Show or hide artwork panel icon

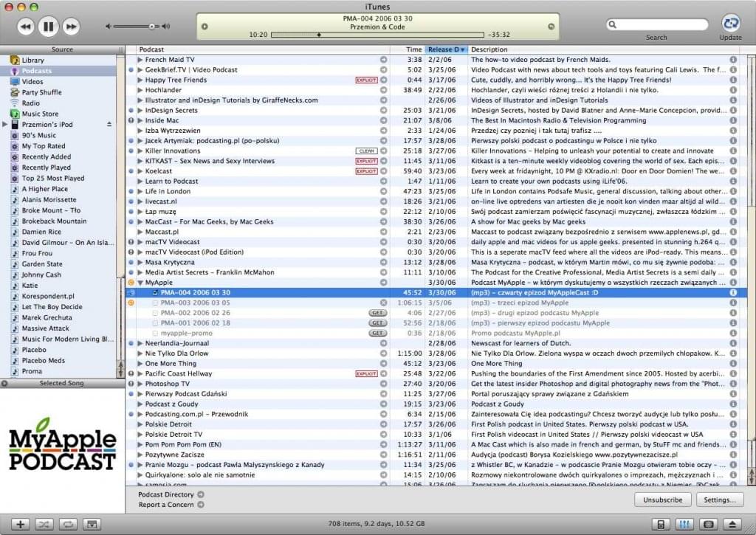tap(91, 525)
